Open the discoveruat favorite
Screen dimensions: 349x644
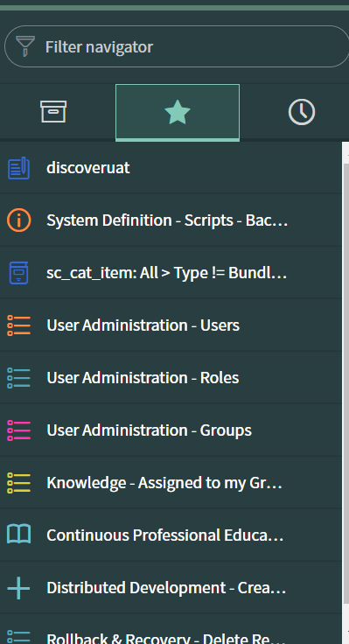[x=171, y=168]
